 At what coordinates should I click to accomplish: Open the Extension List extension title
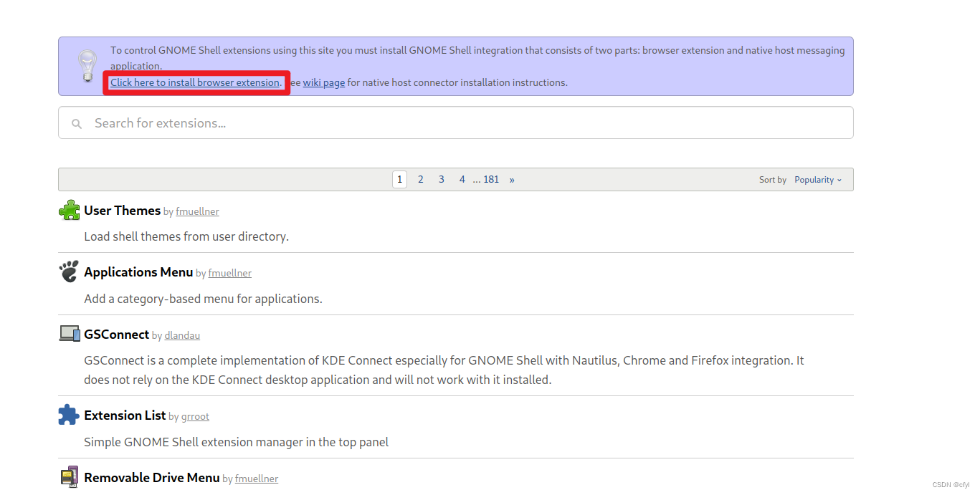click(125, 415)
